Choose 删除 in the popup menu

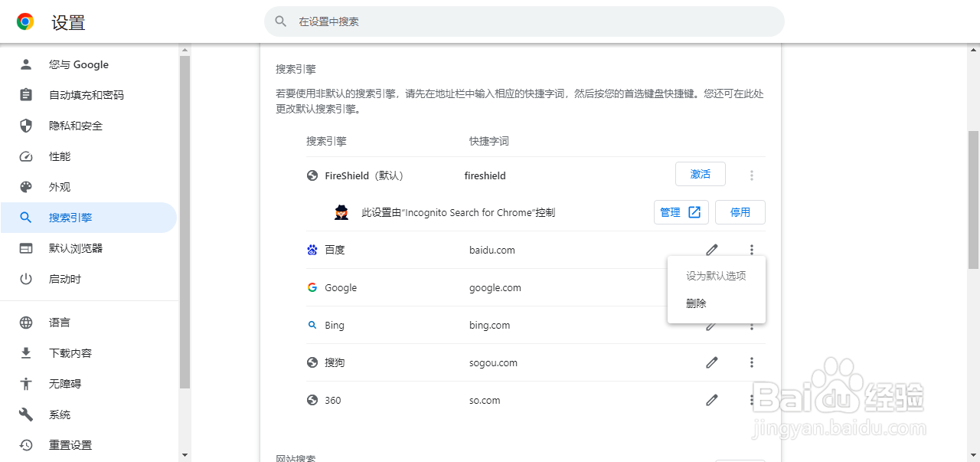tap(717, 303)
